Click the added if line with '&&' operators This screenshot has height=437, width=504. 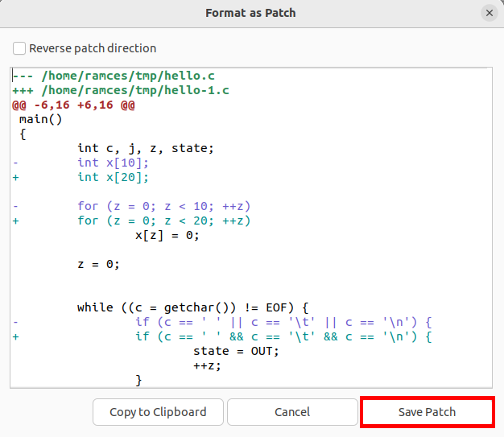(x=283, y=336)
